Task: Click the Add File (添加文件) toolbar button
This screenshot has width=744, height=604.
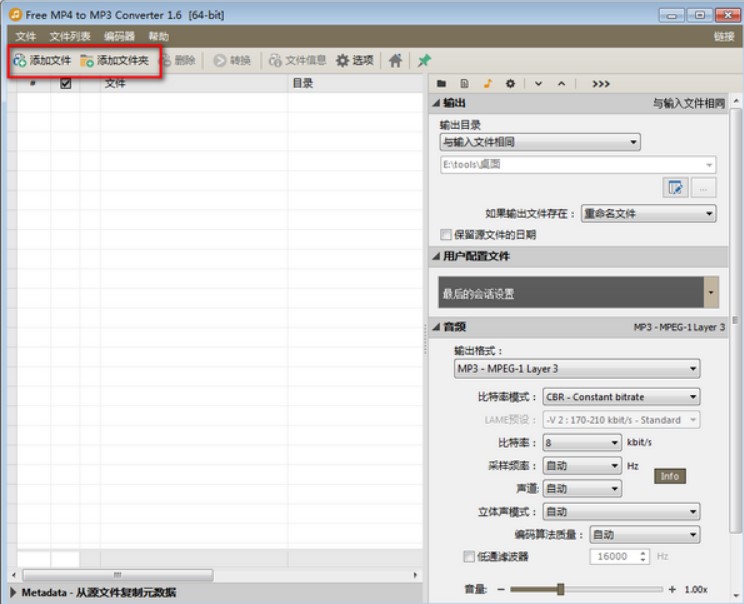Action: tap(42, 61)
